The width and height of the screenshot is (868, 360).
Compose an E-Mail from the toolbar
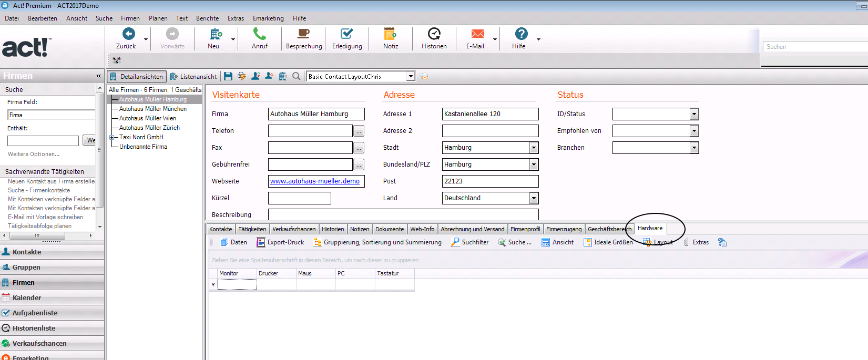[475, 38]
